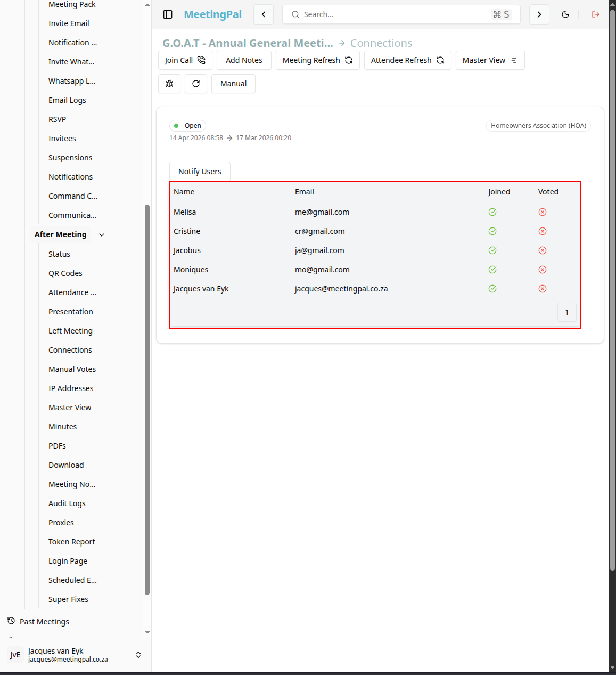This screenshot has width=616, height=675.
Task: Click Jacques van Eyk's joined check icon
Action: [492, 289]
